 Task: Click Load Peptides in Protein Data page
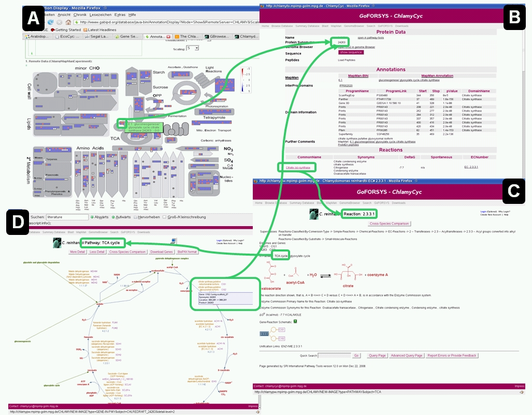(347, 60)
